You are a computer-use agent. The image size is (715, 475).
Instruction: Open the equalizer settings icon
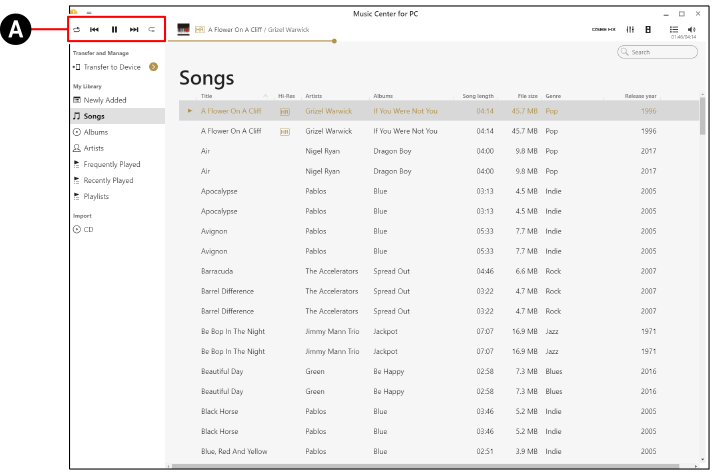click(631, 30)
